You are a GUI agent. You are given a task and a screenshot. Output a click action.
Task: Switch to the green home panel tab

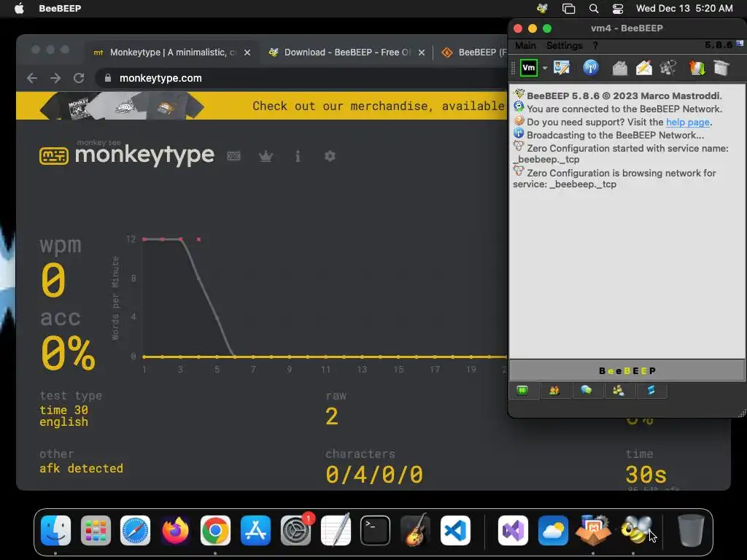pyautogui.click(x=522, y=391)
